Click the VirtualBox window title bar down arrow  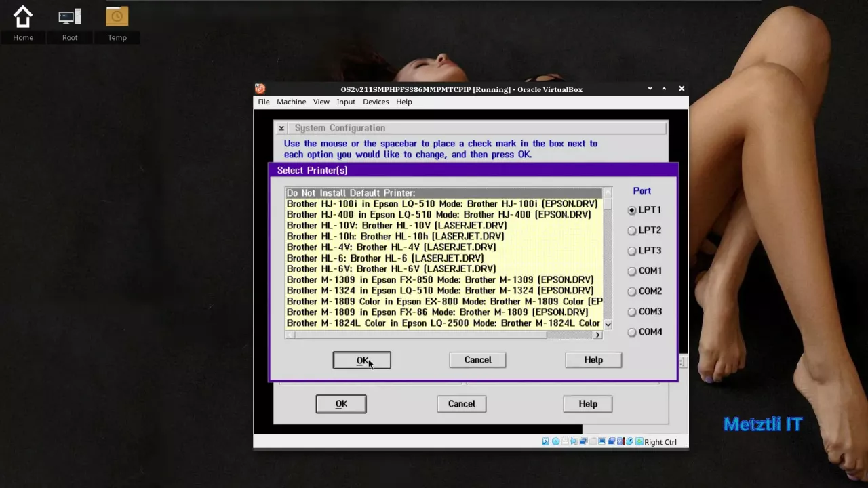(650, 89)
